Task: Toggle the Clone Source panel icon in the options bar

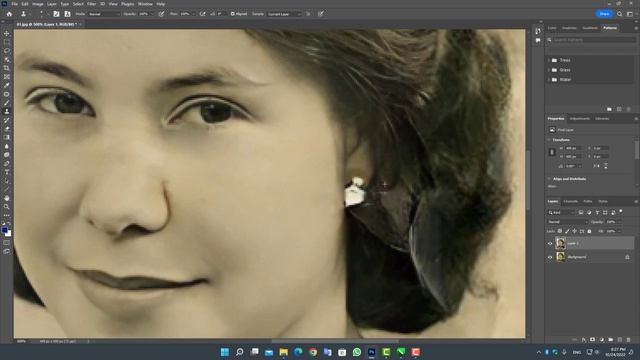Action: coord(67,14)
